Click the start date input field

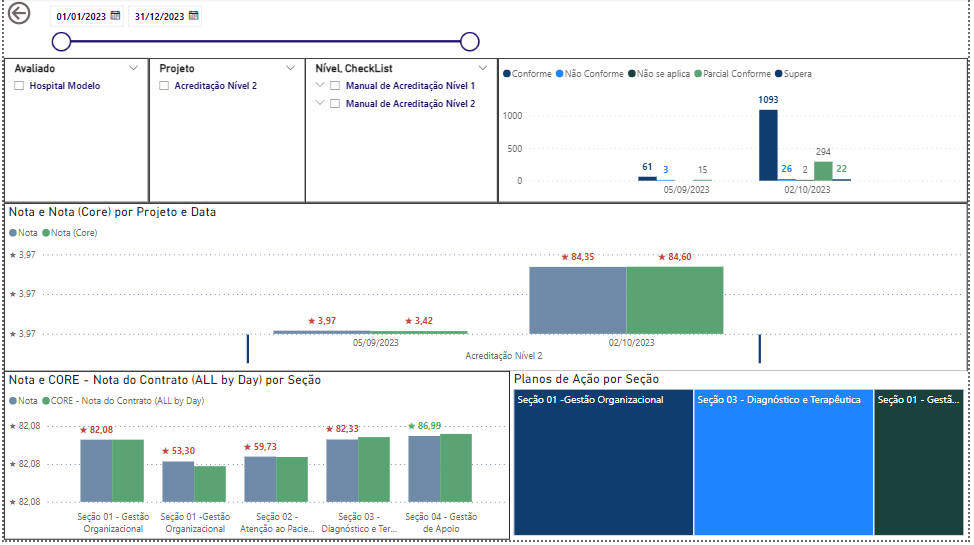click(80, 16)
